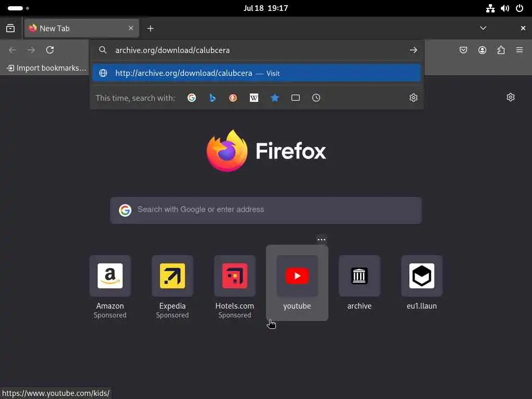The height and width of the screenshot is (399, 532).
Task: Open Save to Pocket
Action: 463,50
